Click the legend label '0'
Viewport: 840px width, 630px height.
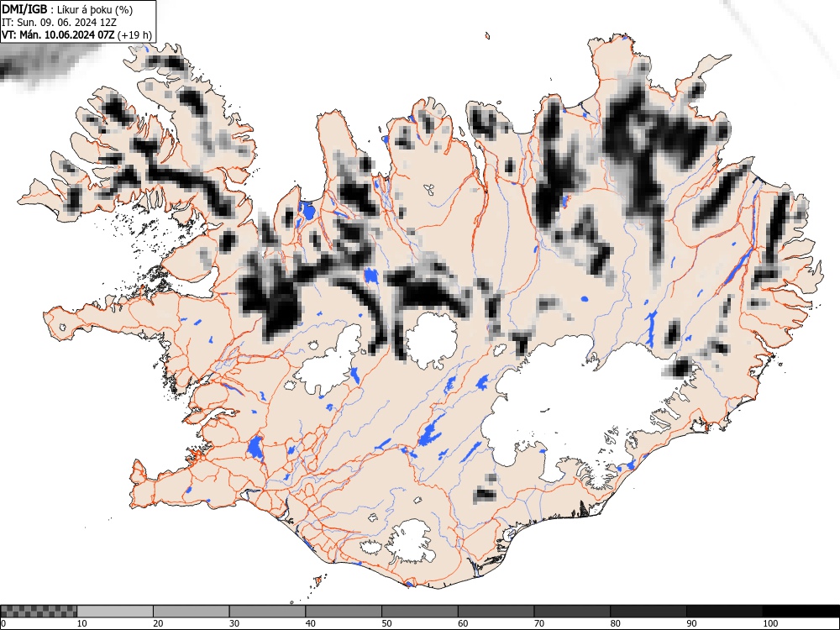click(3, 623)
